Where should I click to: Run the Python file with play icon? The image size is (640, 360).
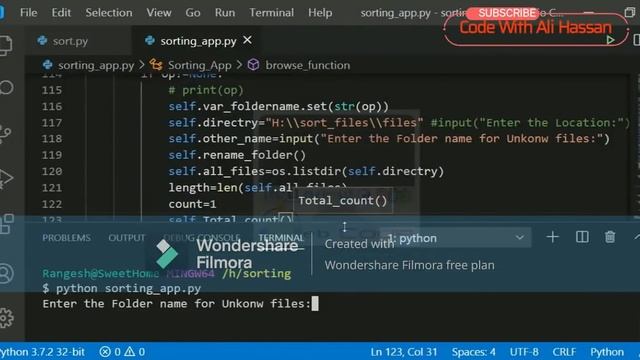pos(610,40)
